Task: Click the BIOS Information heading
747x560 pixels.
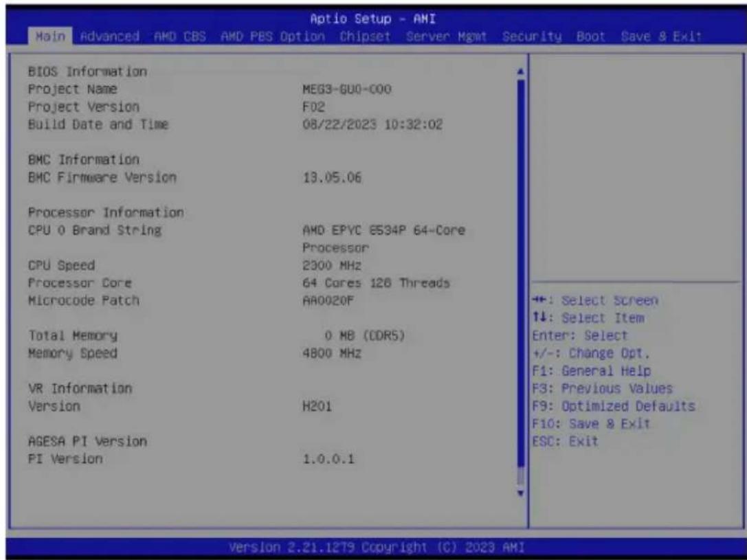Action: tap(88, 71)
